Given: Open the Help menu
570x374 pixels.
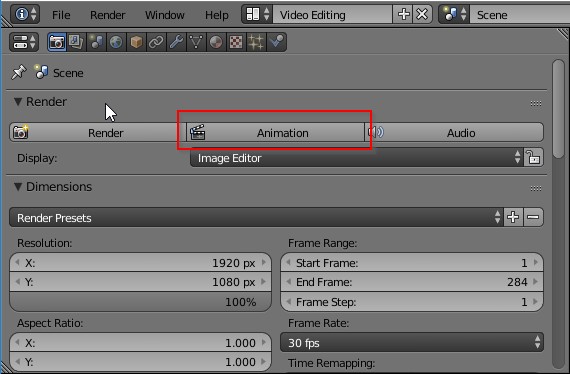Looking at the screenshot, I should pos(217,15).
